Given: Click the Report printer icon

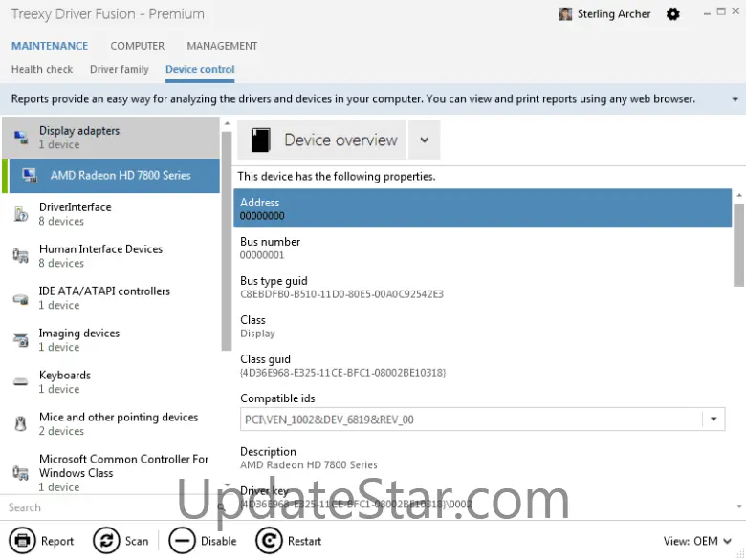Looking at the screenshot, I should (x=22, y=541).
